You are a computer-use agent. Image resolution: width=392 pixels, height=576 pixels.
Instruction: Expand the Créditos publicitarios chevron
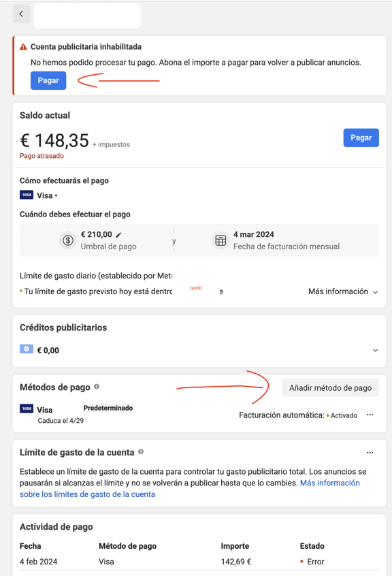tap(375, 351)
